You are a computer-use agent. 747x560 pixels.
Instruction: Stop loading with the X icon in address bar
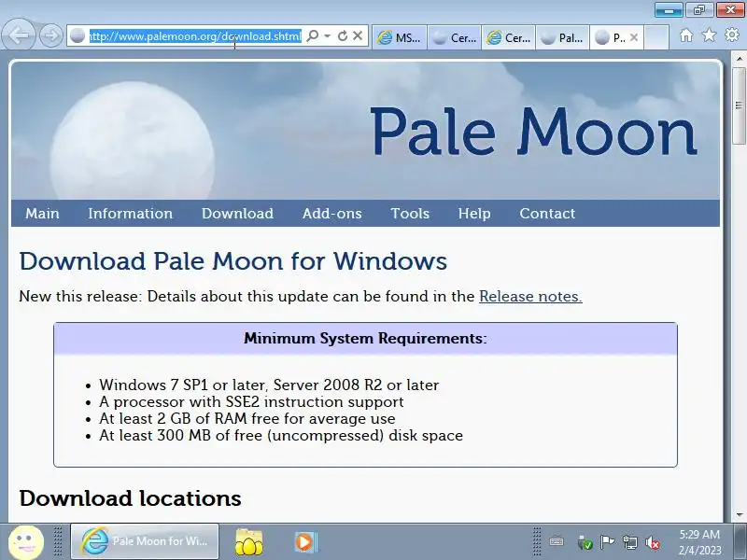coord(358,35)
